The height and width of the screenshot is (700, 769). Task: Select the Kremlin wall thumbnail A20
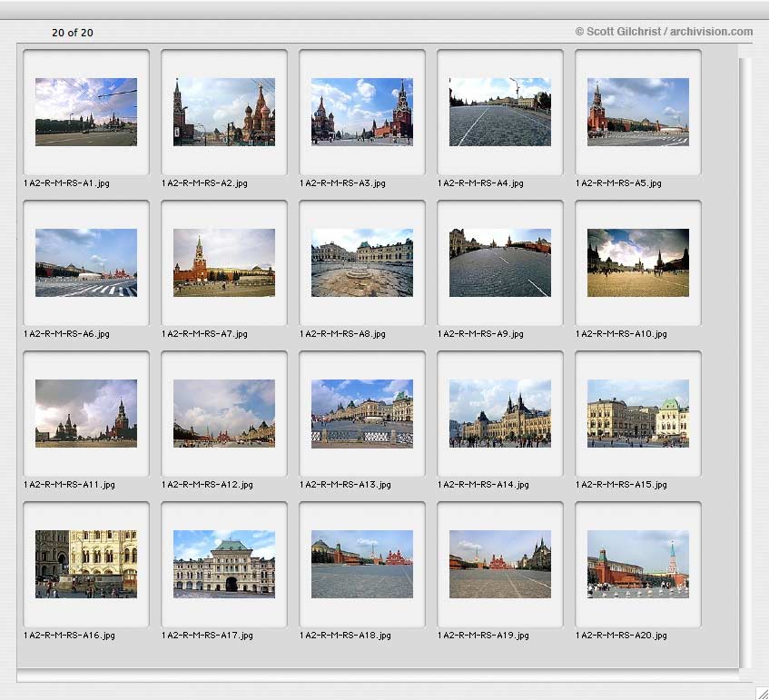pyautogui.click(x=638, y=564)
